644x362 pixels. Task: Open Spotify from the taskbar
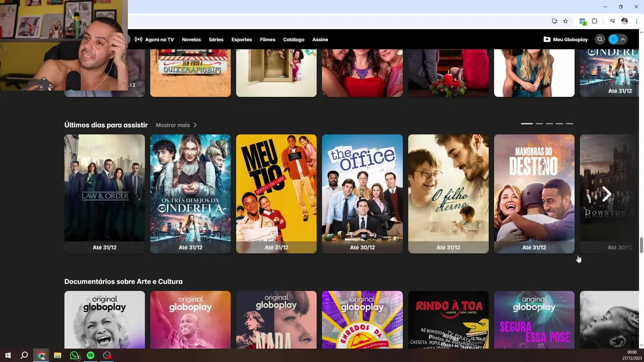[91, 355]
